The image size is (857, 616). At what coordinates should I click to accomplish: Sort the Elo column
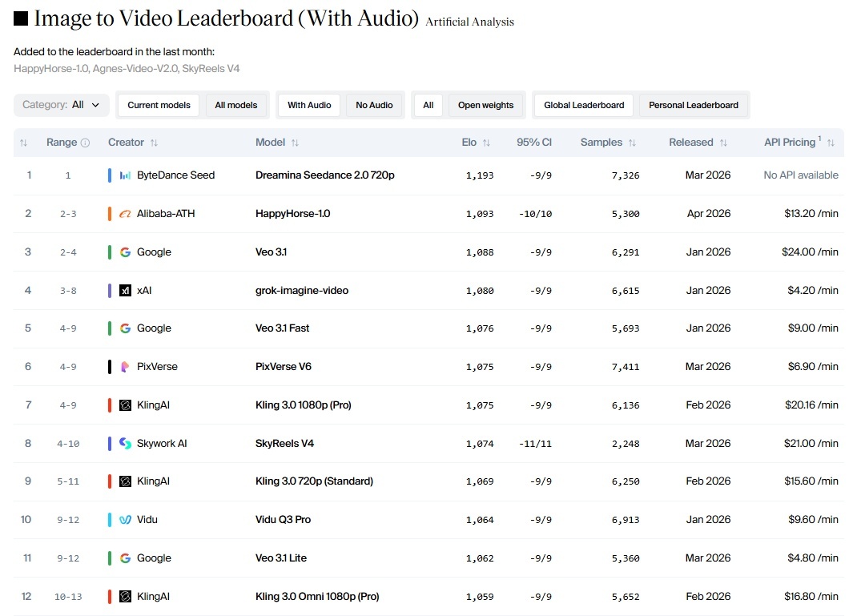pos(486,143)
